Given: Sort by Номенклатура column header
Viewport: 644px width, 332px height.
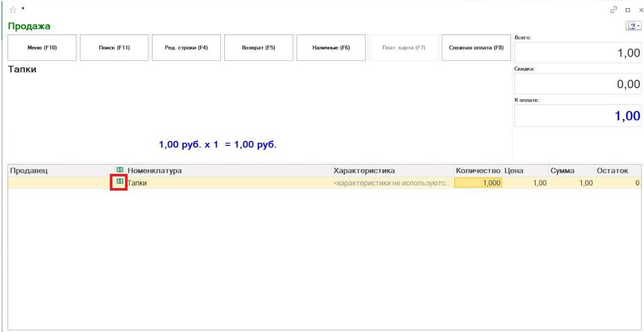Looking at the screenshot, I should [x=228, y=171].
